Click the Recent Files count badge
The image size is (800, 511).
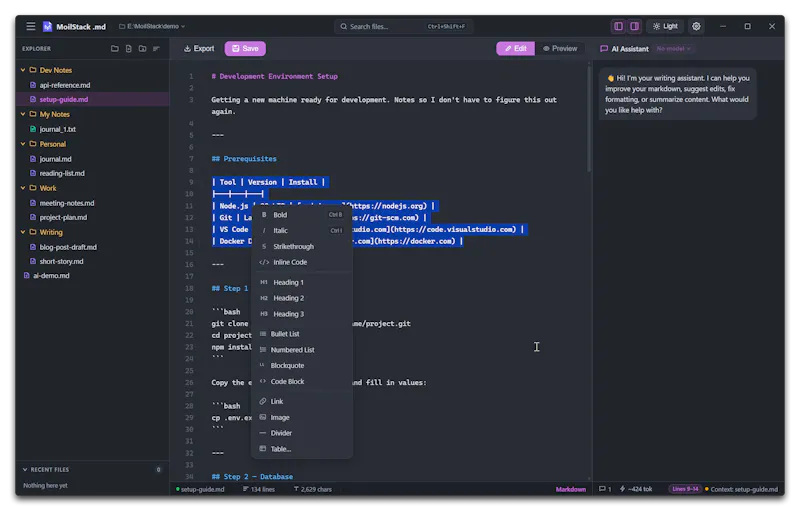(158, 470)
